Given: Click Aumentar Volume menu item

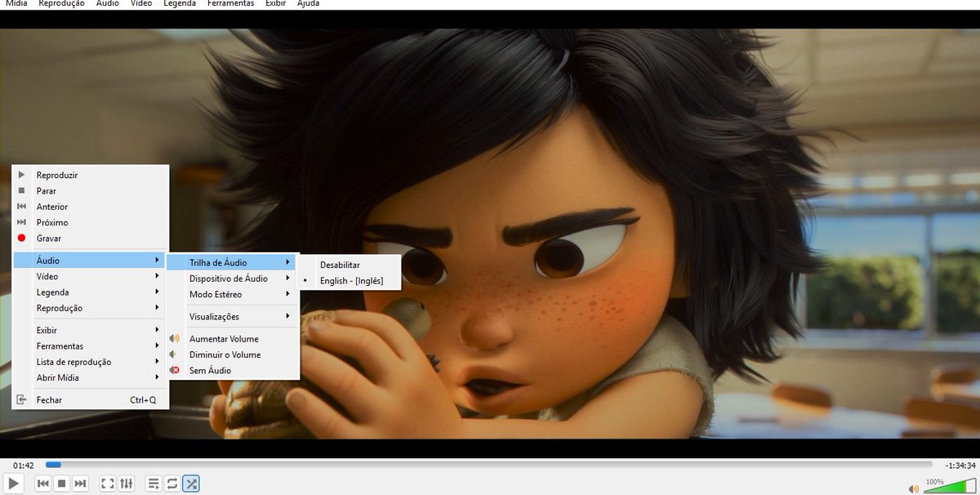Looking at the screenshot, I should [x=233, y=339].
